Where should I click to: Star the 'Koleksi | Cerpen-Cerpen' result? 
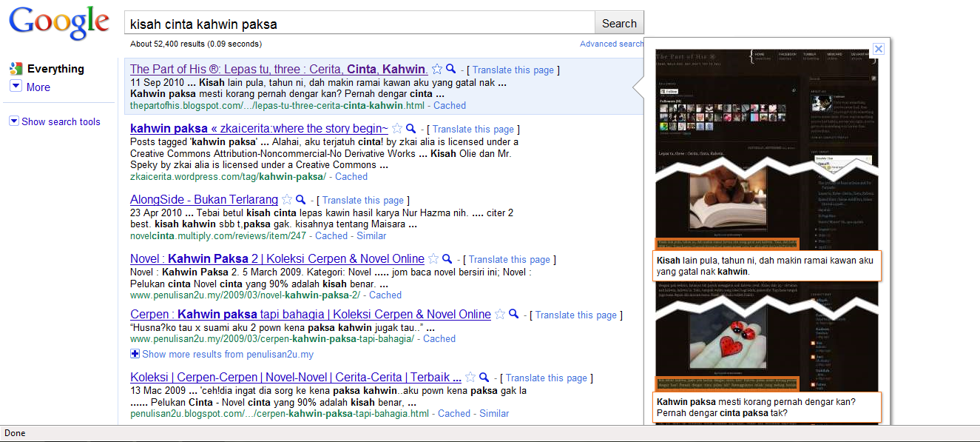coord(470,377)
